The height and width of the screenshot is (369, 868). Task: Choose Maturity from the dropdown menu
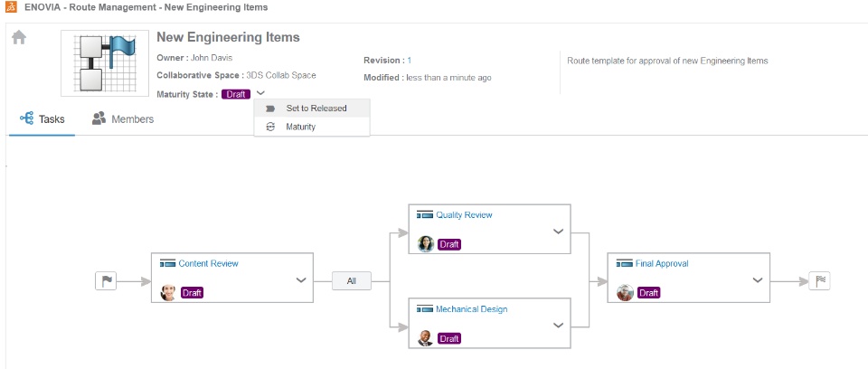coord(300,128)
